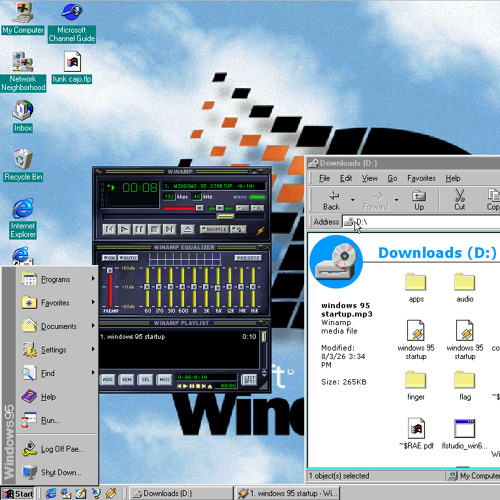The height and width of the screenshot is (500, 500).
Task: Select My Computer desktop icon
Action: pos(23,18)
